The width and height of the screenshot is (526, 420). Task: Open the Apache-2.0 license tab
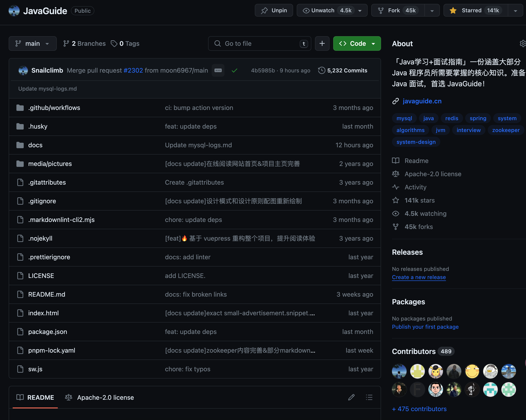click(x=100, y=397)
